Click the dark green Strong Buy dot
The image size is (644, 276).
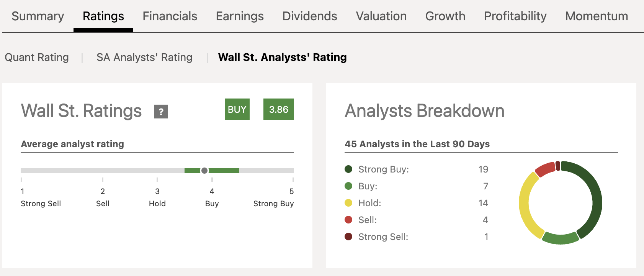point(348,169)
